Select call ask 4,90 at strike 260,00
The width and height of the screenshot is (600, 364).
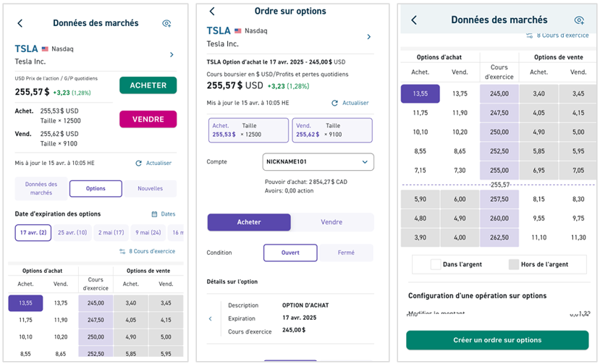460,219
